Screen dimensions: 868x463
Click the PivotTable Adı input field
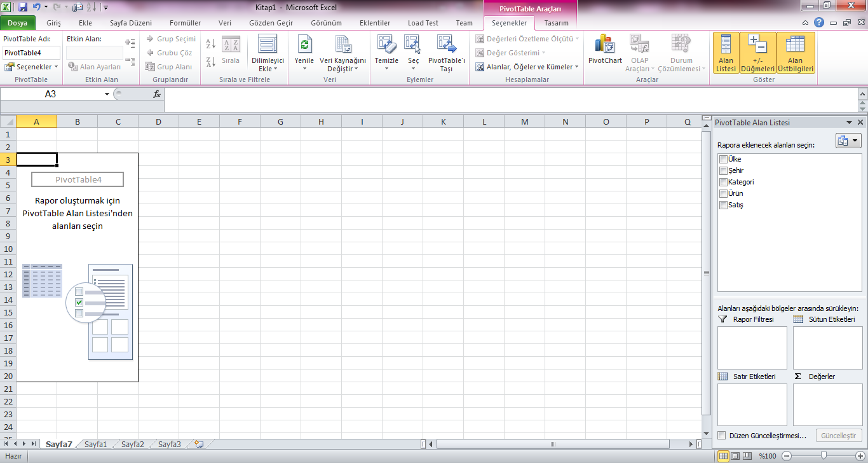(x=32, y=53)
